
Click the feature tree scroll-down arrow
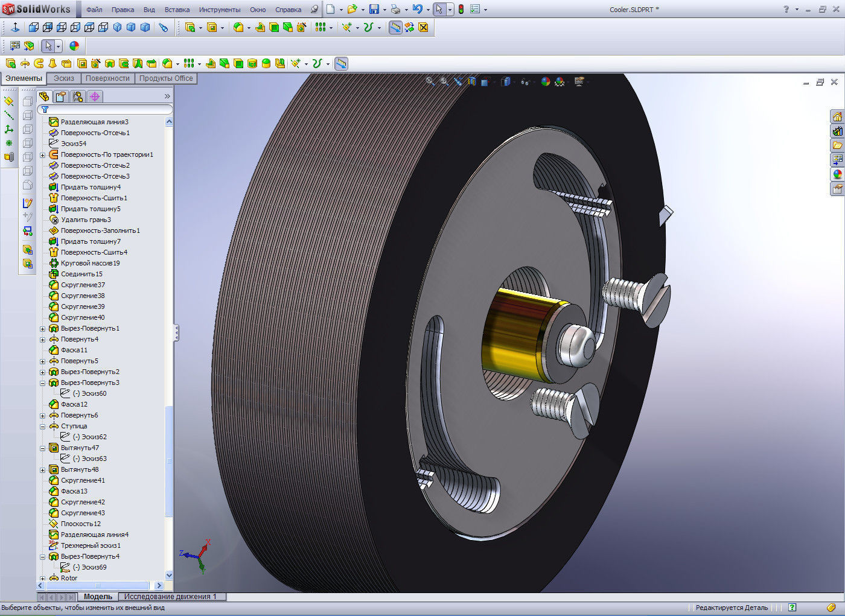click(169, 576)
